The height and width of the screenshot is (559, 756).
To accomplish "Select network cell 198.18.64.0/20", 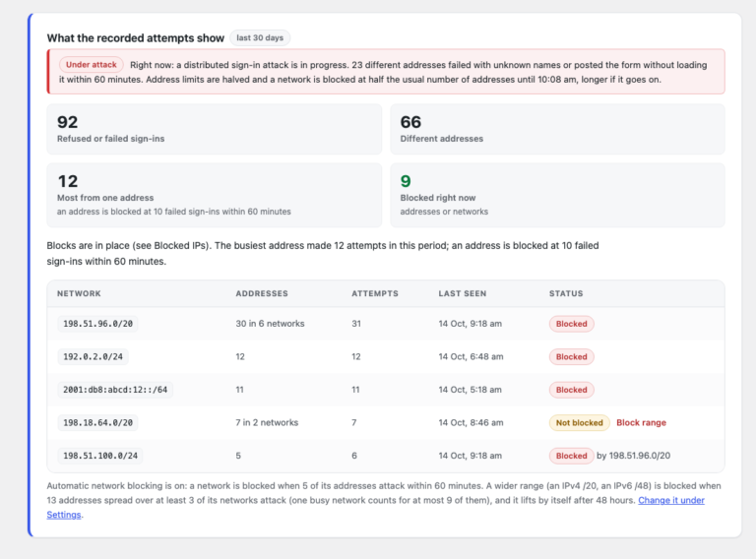I will coord(97,422).
